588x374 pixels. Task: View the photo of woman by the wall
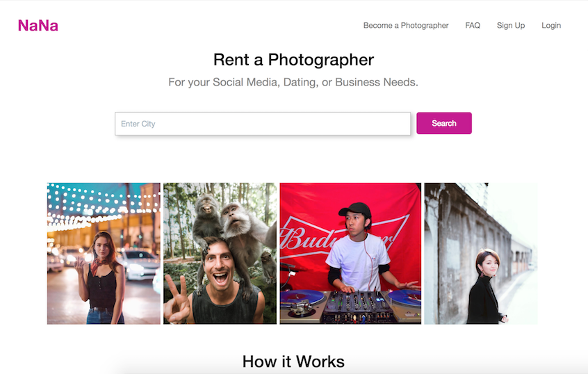click(480, 253)
